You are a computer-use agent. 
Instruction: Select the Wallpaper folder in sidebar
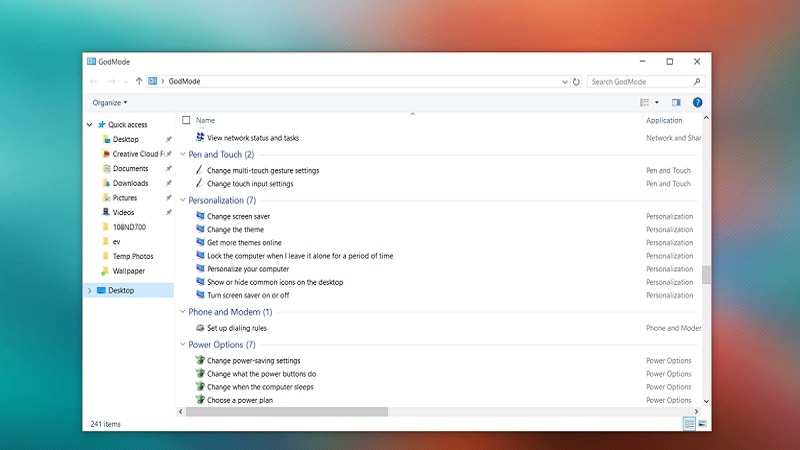click(129, 271)
